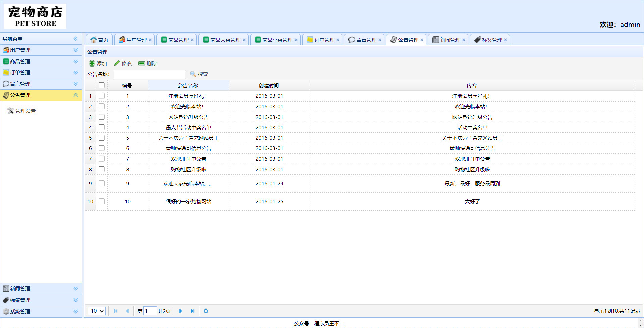Expand the 用户管理 section with its chevron
This screenshot has height=328, width=644.
[x=75, y=50]
